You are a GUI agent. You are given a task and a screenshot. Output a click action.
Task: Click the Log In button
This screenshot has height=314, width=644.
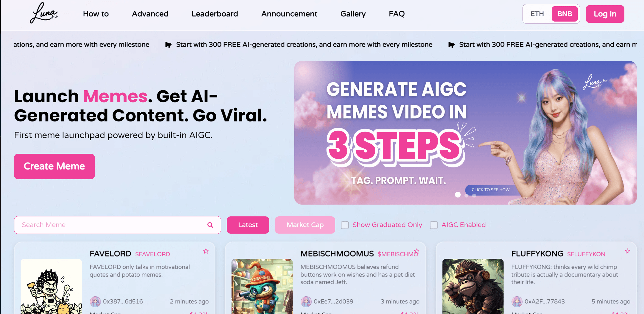point(605,14)
